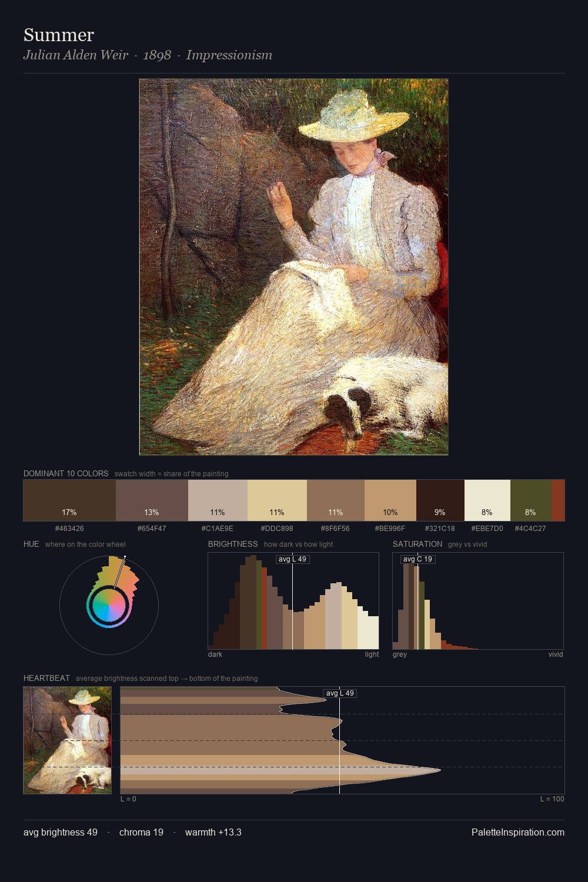Click the 'how dark vs how light' caption
Screen dimensions: 588x882
299,544
